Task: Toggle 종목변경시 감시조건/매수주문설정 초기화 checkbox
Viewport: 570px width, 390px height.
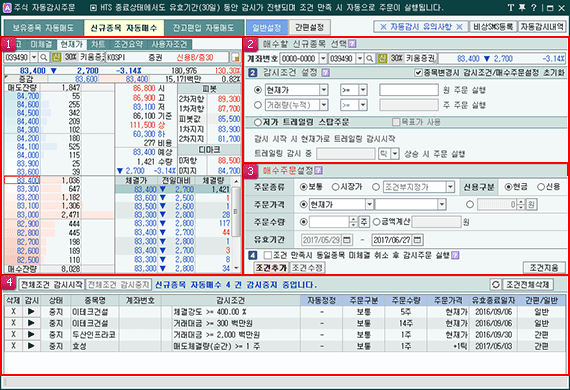Action: click(418, 73)
